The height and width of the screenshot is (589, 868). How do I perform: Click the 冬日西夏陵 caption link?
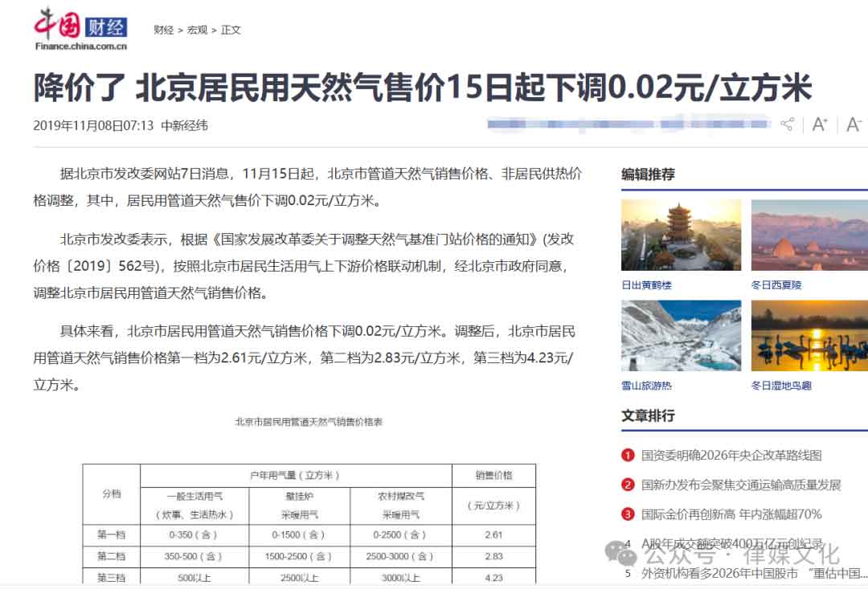[776, 285]
